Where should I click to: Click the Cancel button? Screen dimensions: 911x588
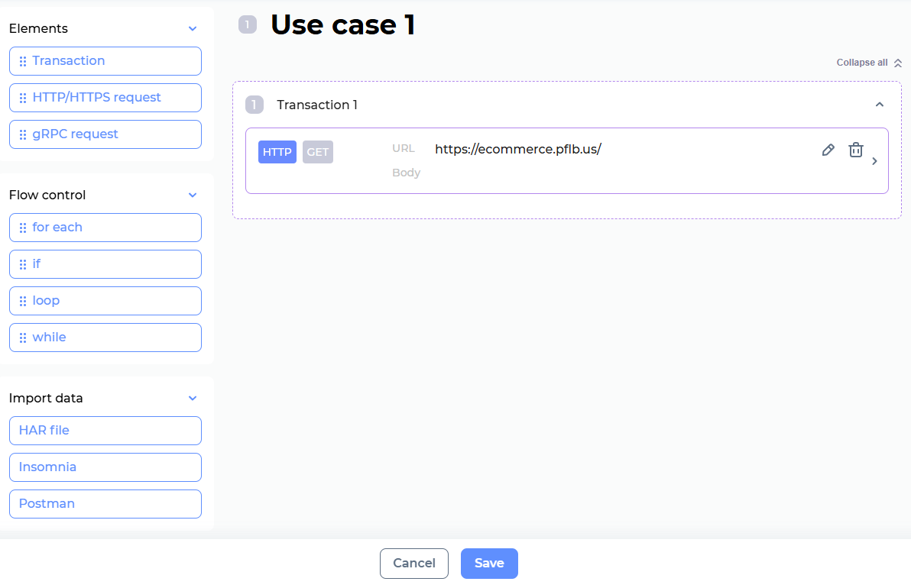pyautogui.click(x=413, y=564)
